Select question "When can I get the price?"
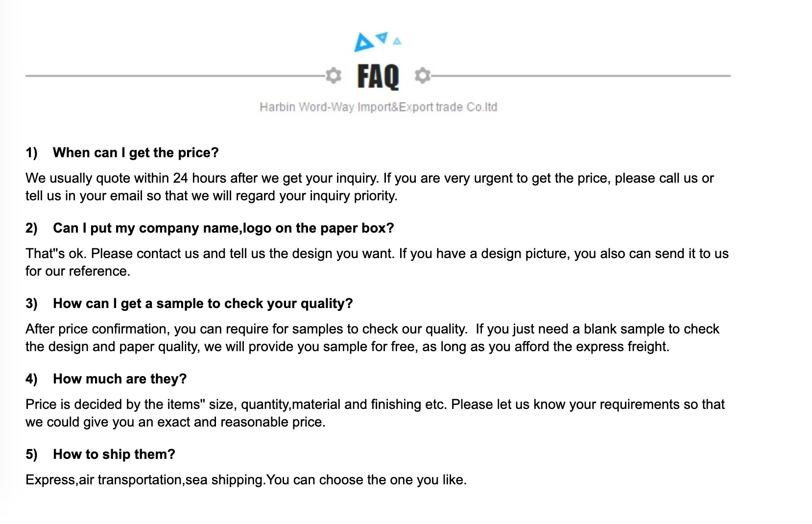This screenshot has height=524, width=812. (136, 153)
